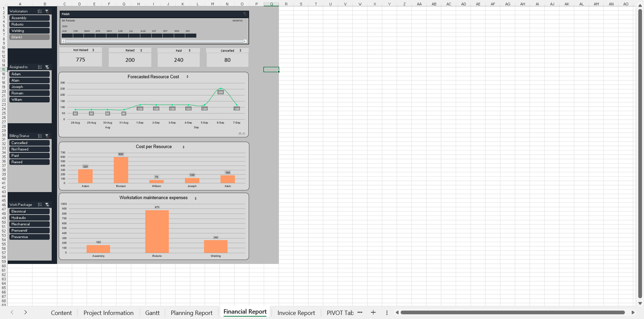Clear the Workstation slicer filter

coord(47,11)
